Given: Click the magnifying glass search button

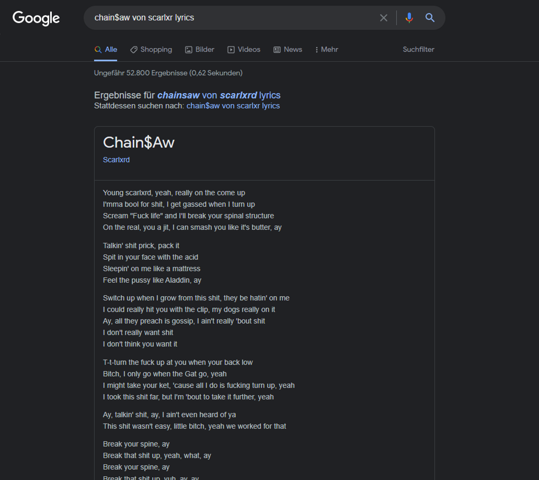Looking at the screenshot, I should [430, 18].
